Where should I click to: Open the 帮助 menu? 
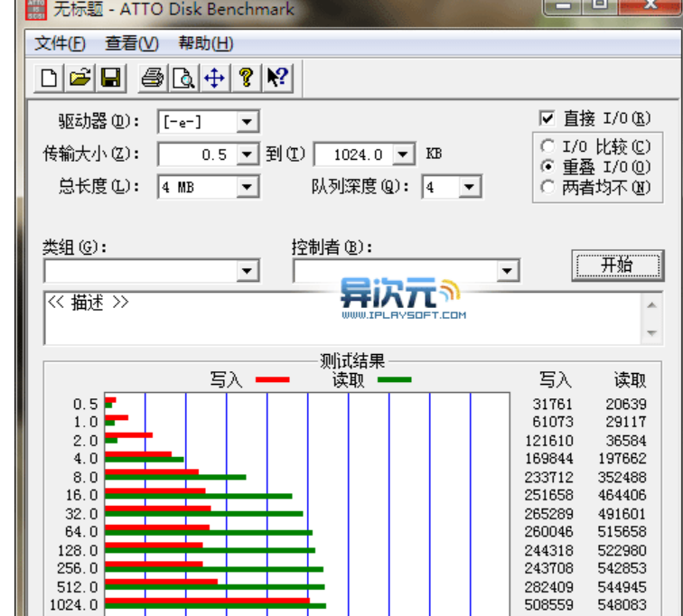[205, 43]
